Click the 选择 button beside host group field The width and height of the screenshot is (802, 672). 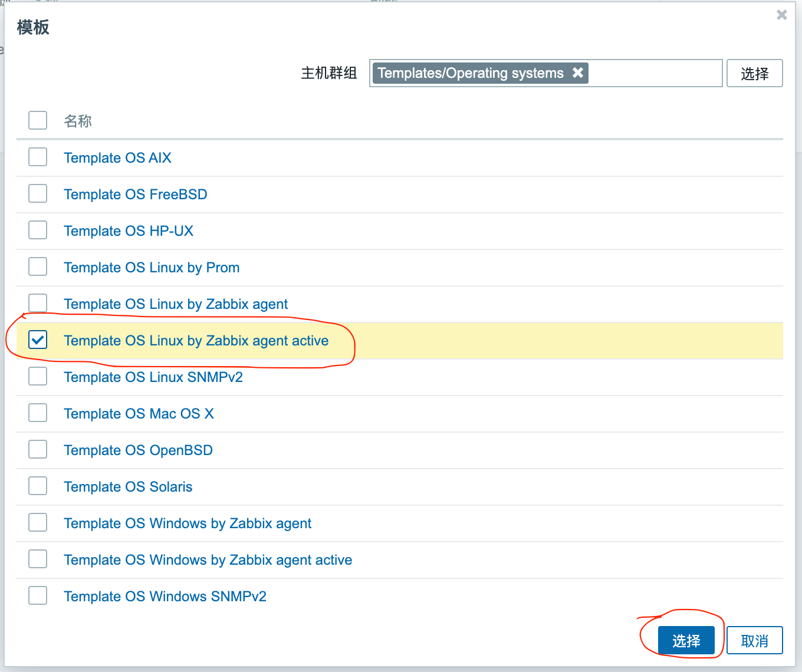pyautogui.click(x=755, y=73)
